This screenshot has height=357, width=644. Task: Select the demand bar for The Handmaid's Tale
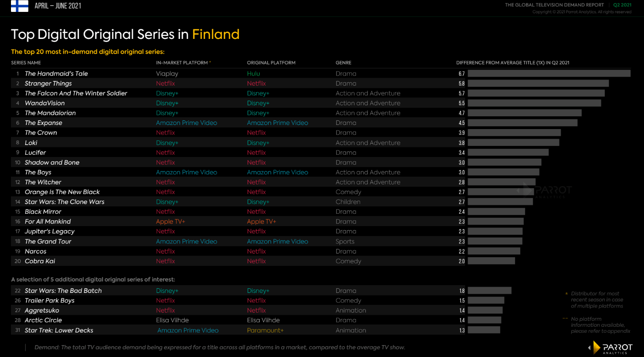pyautogui.click(x=549, y=73)
